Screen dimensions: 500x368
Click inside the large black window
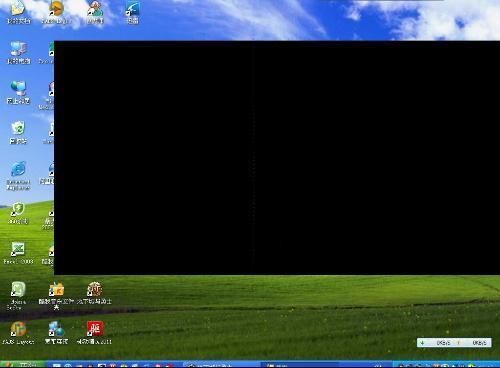[x=277, y=158]
